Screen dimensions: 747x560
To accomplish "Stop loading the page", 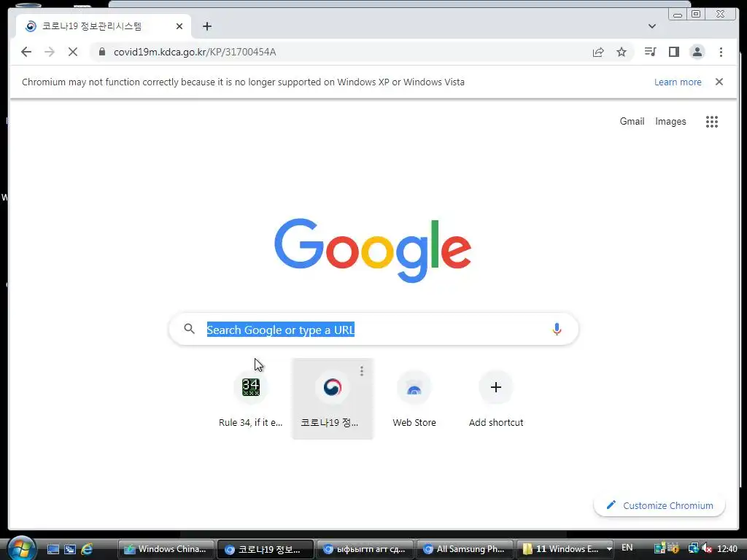I will [x=73, y=52].
